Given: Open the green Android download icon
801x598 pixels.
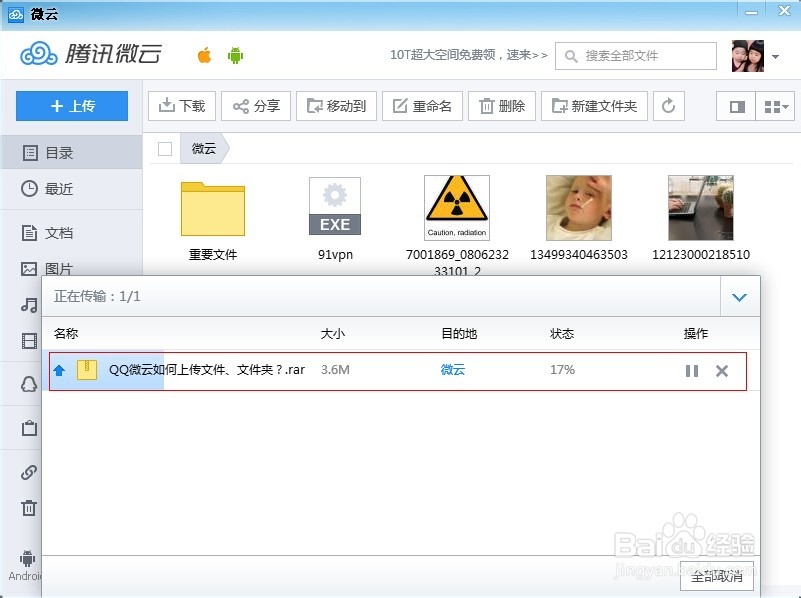Looking at the screenshot, I should click(235, 55).
